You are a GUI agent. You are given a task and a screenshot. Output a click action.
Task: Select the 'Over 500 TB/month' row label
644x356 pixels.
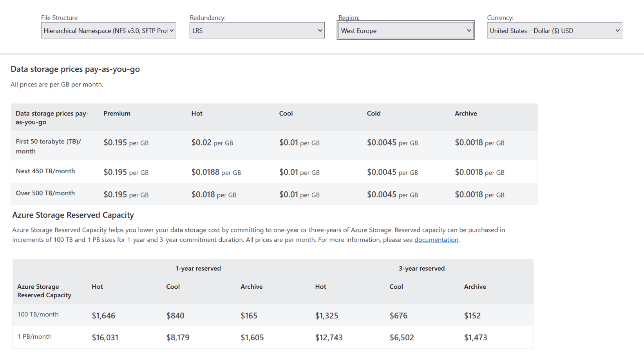[45, 193]
